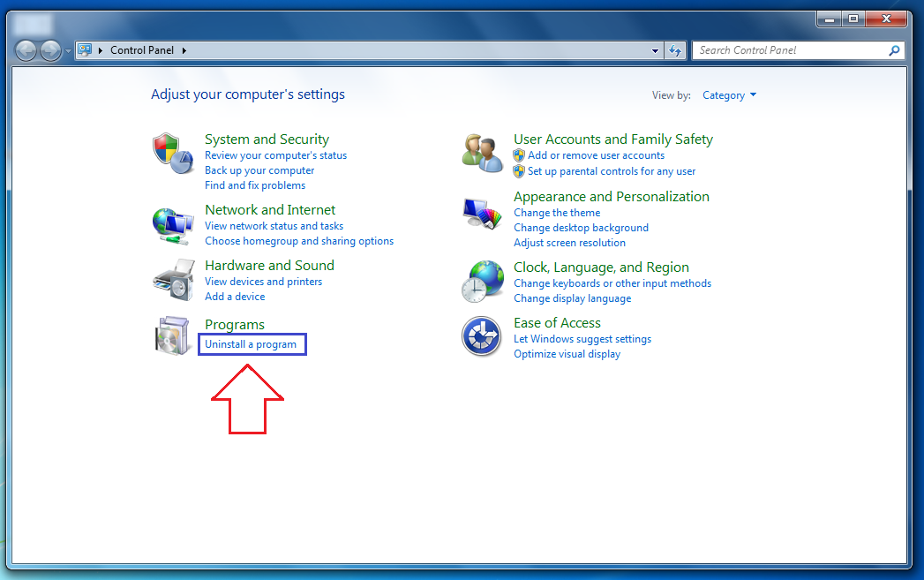The image size is (924, 580).
Task: Close the Control Panel window
Action: pos(886,19)
